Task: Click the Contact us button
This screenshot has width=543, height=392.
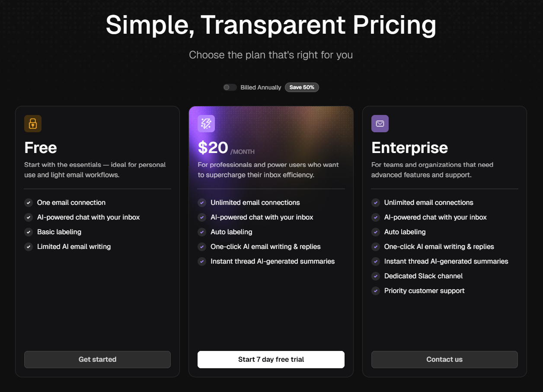Action: pos(444,360)
